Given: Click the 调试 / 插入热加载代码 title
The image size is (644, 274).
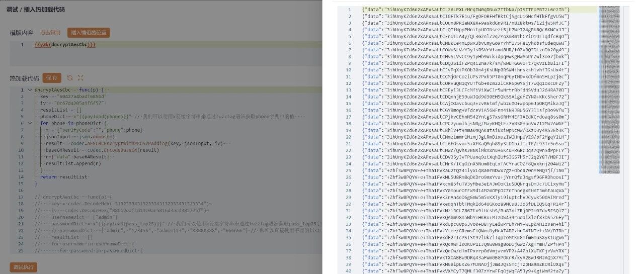Looking at the screenshot, I should coord(36,10).
